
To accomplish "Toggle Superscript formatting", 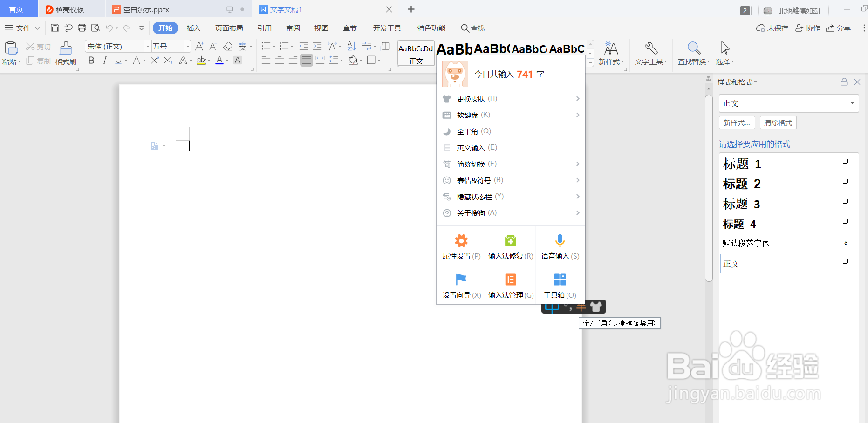I will [x=155, y=60].
